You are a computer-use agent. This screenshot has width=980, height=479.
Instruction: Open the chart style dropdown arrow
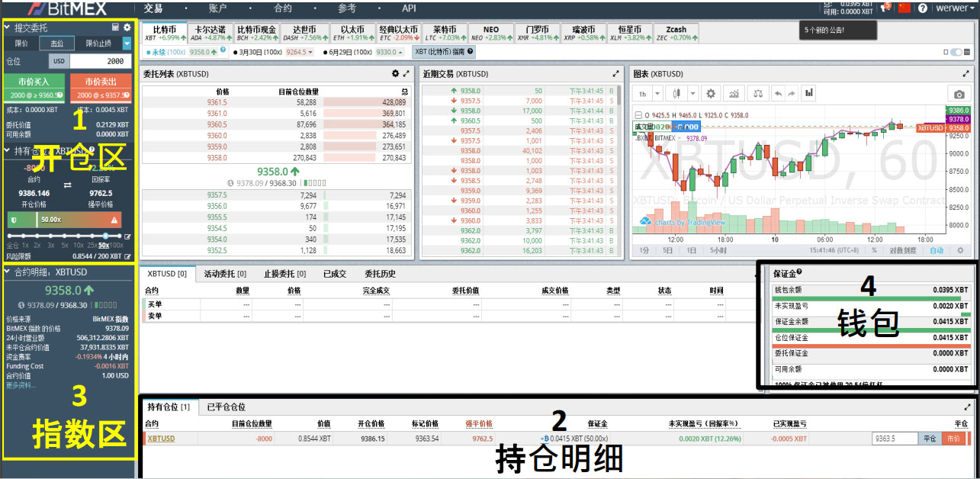click(693, 93)
